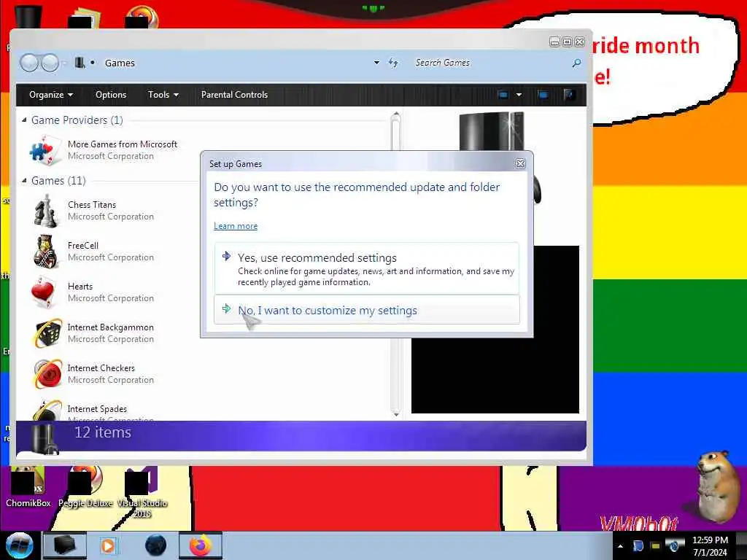This screenshot has height=560, width=747.
Task: Click the change view icon in toolbar
Action: coord(503,94)
